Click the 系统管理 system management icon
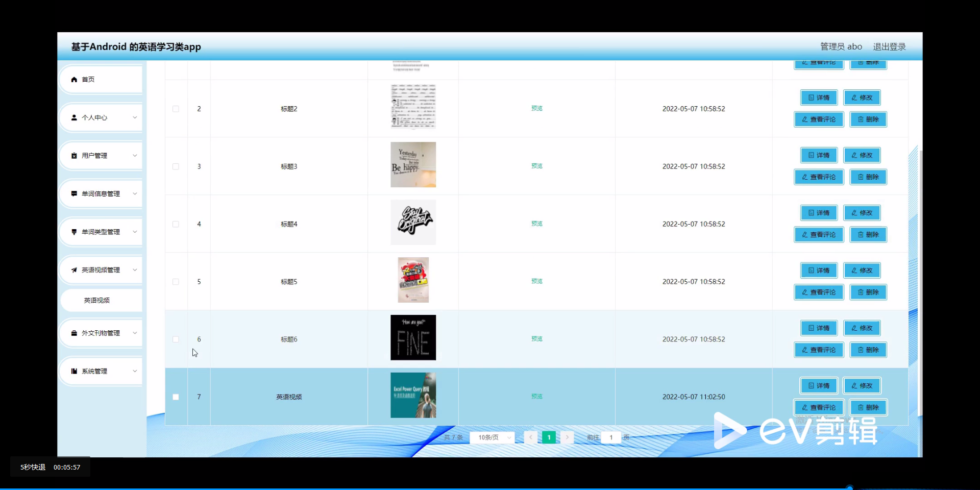The width and height of the screenshot is (980, 490). 74,371
